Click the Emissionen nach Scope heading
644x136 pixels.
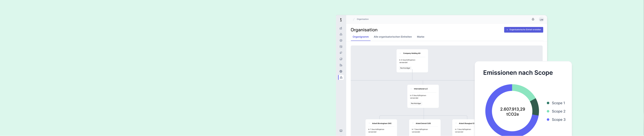pyautogui.click(x=518, y=73)
